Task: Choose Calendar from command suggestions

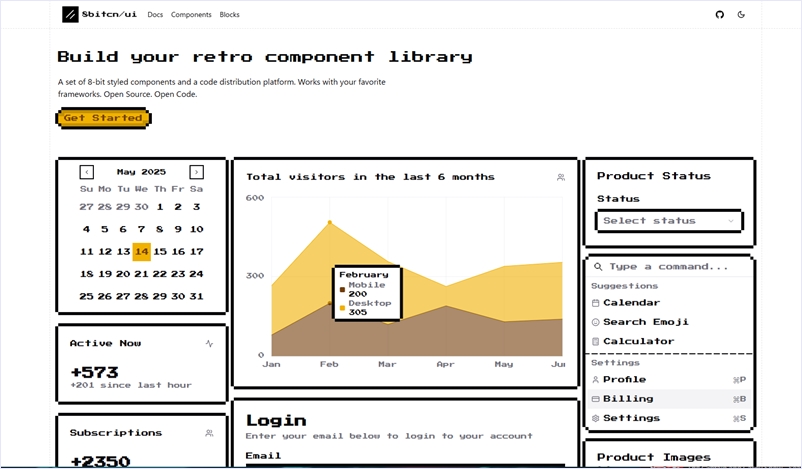Action: coord(631,303)
